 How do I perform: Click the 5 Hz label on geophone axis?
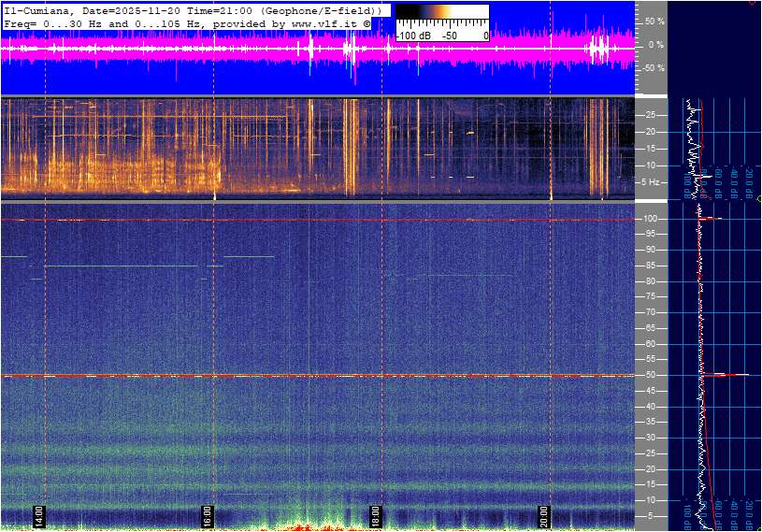651,181
